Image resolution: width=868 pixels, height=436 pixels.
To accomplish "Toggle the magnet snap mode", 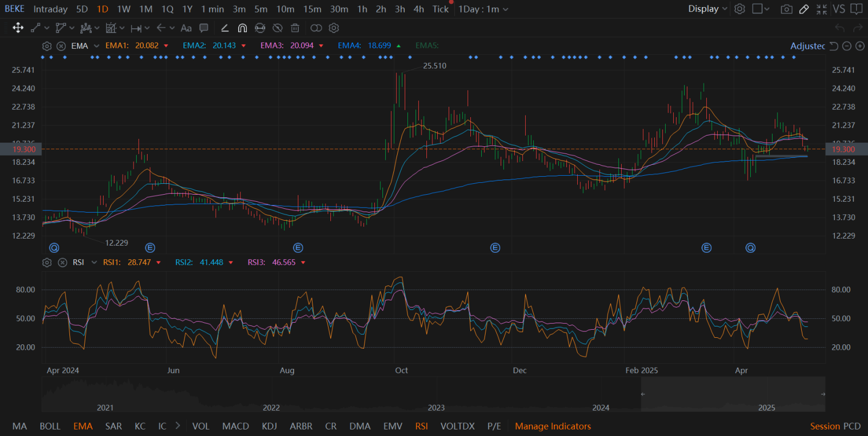I will (x=242, y=28).
